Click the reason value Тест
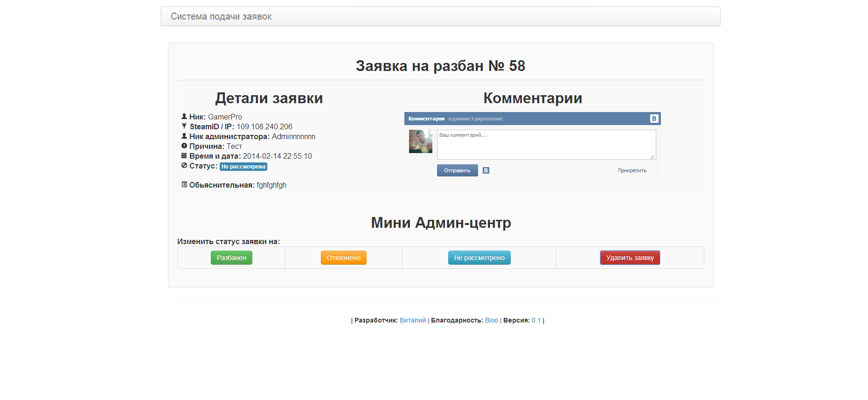 click(x=234, y=146)
